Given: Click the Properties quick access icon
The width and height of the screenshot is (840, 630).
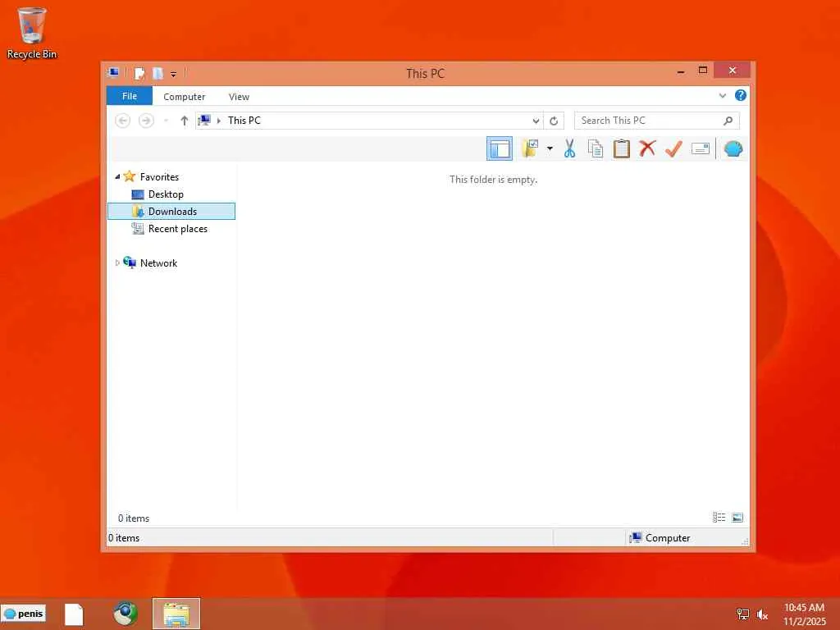Looking at the screenshot, I should pos(139,73).
